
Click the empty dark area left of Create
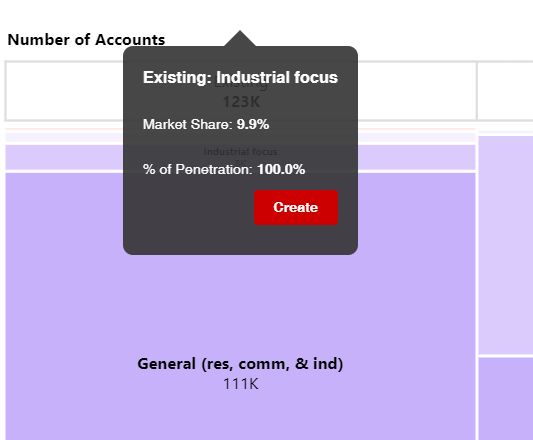coord(190,208)
